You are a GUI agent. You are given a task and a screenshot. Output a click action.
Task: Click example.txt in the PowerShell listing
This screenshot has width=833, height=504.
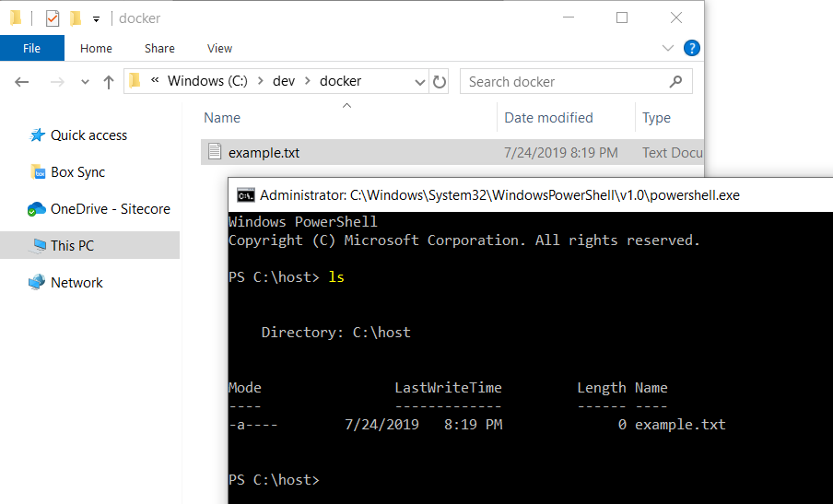tap(680, 425)
